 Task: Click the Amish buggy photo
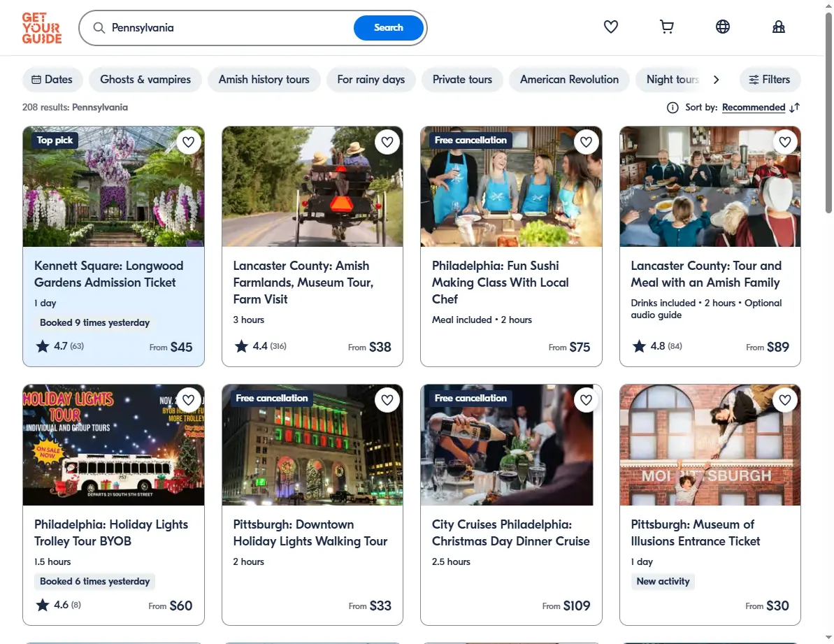point(312,187)
